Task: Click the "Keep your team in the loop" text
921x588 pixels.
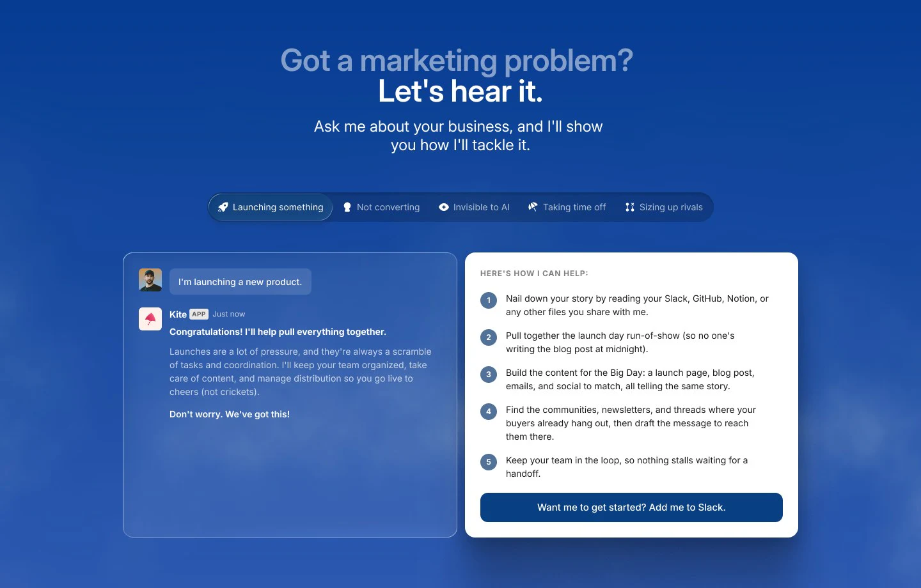Action: [x=627, y=467]
